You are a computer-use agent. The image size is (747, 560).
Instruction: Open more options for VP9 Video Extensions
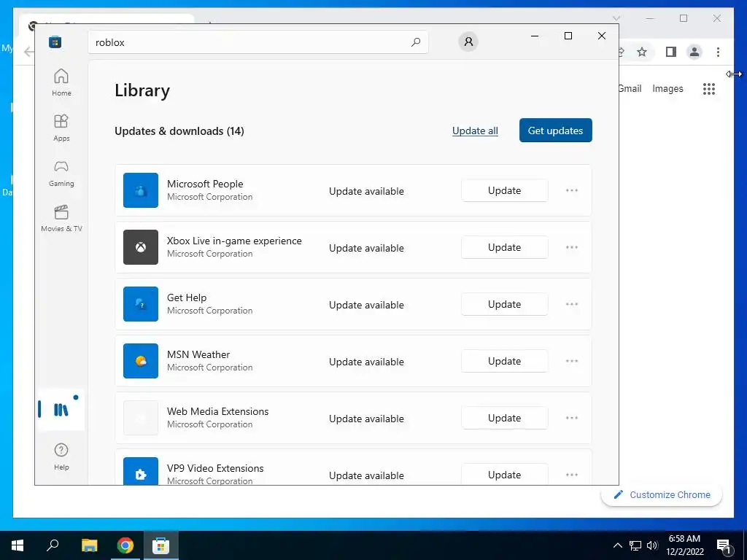572,475
